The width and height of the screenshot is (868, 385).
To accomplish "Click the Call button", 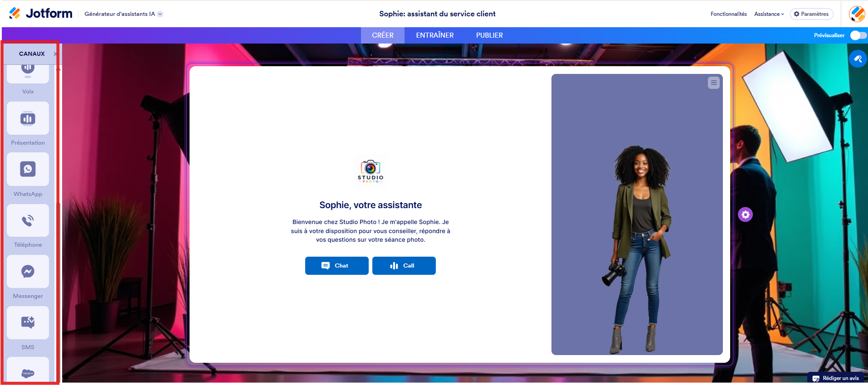I will [404, 266].
